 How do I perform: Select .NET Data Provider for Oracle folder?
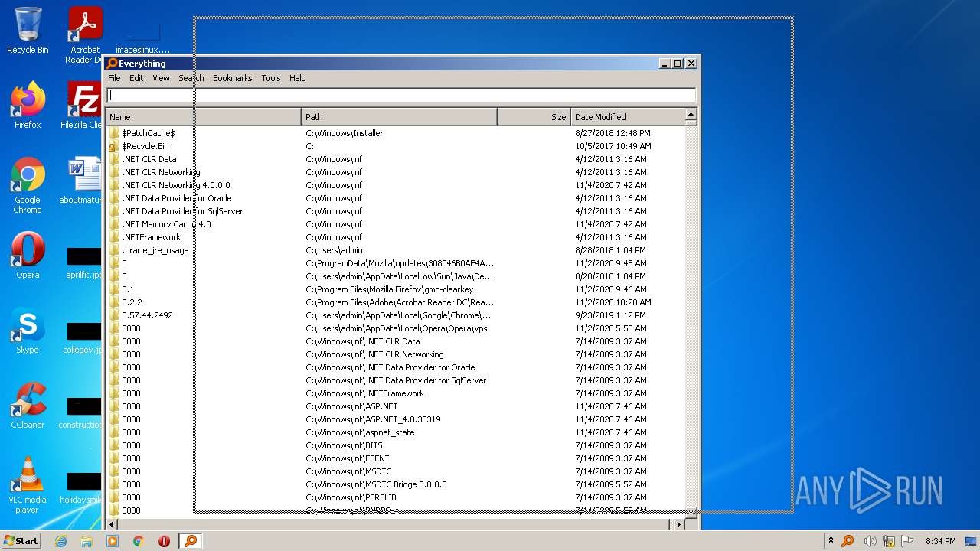pos(395,198)
